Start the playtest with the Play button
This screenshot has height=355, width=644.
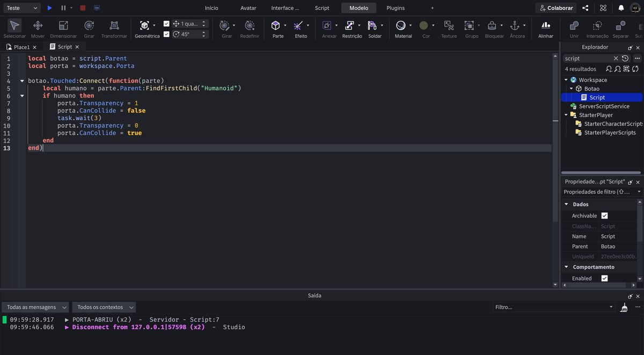pyautogui.click(x=50, y=8)
